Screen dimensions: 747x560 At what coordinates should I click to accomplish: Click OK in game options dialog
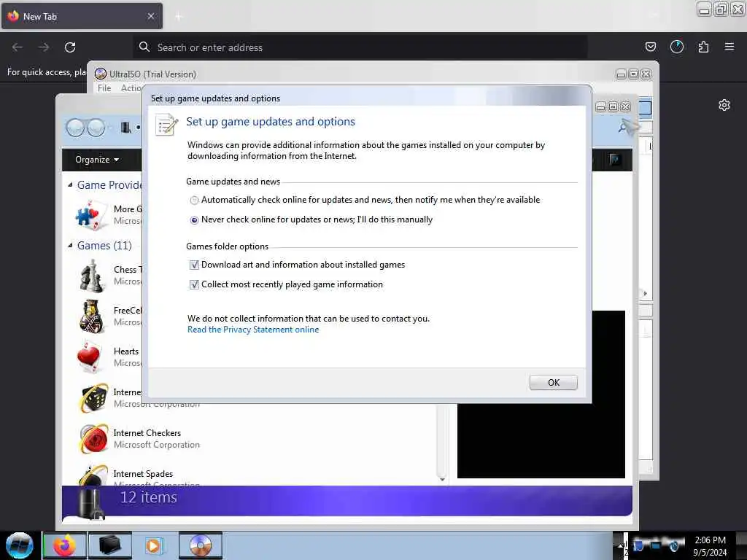[x=553, y=382]
